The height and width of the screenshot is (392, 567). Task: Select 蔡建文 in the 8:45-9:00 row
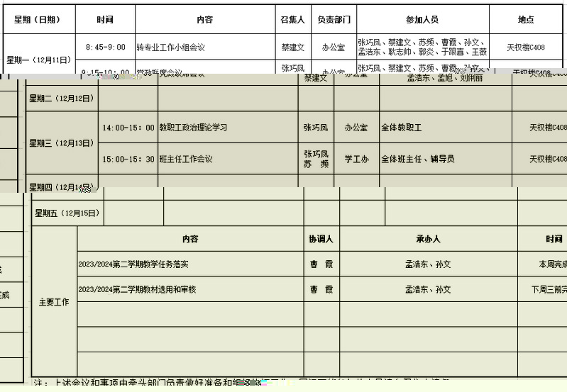[293, 47]
